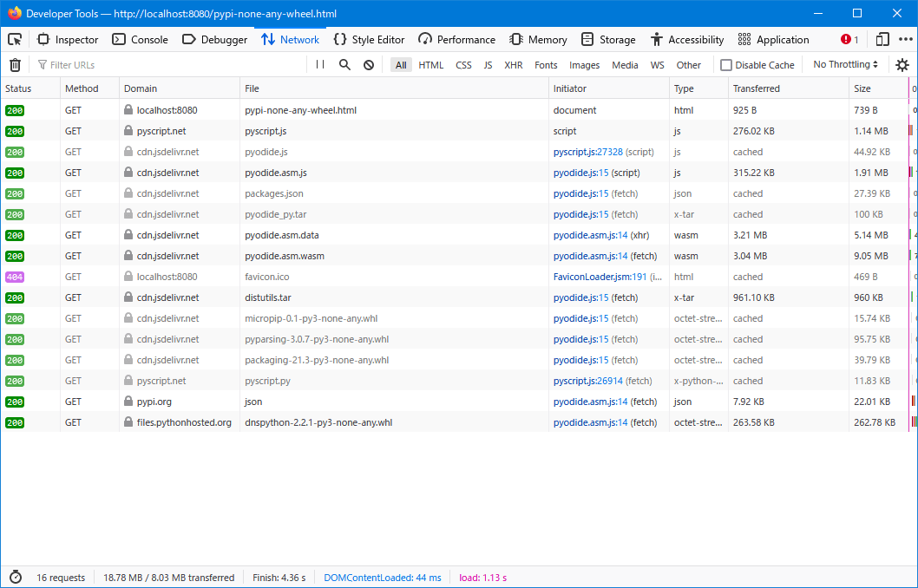Open the Performance tab
The image size is (918, 588).
pos(456,40)
